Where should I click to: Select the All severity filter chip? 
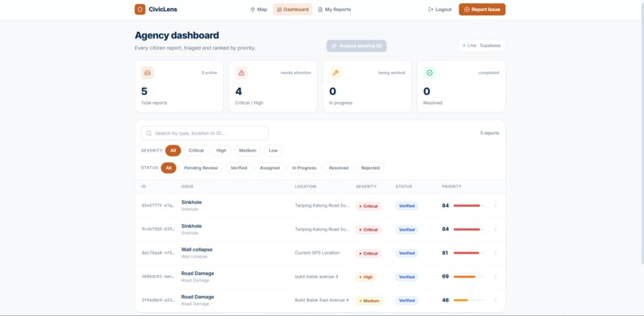click(173, 151)
